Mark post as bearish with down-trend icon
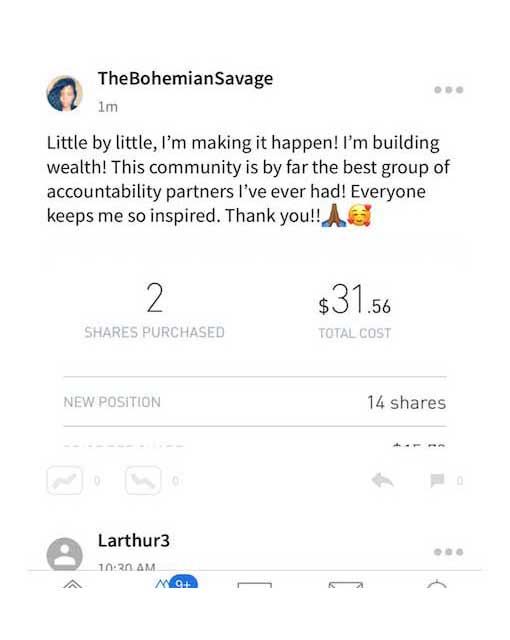The width and height of the screenshot is (510, 640). pos(143,480)
